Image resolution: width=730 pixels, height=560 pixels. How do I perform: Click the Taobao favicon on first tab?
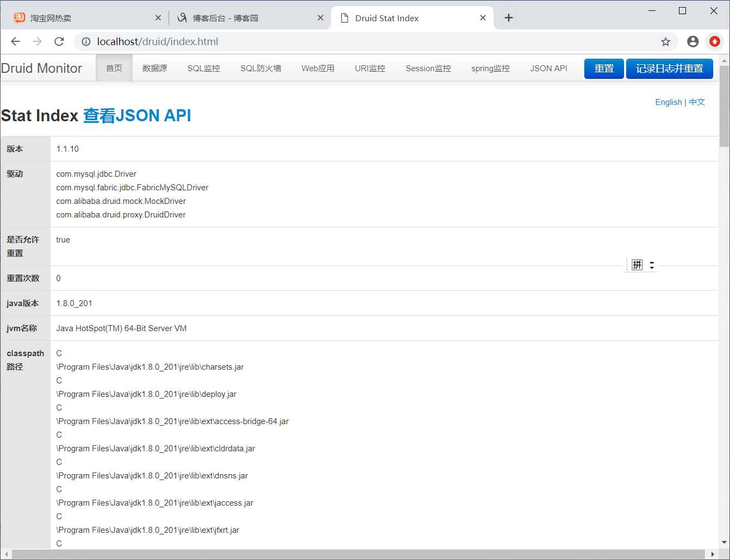click(20, 18)
